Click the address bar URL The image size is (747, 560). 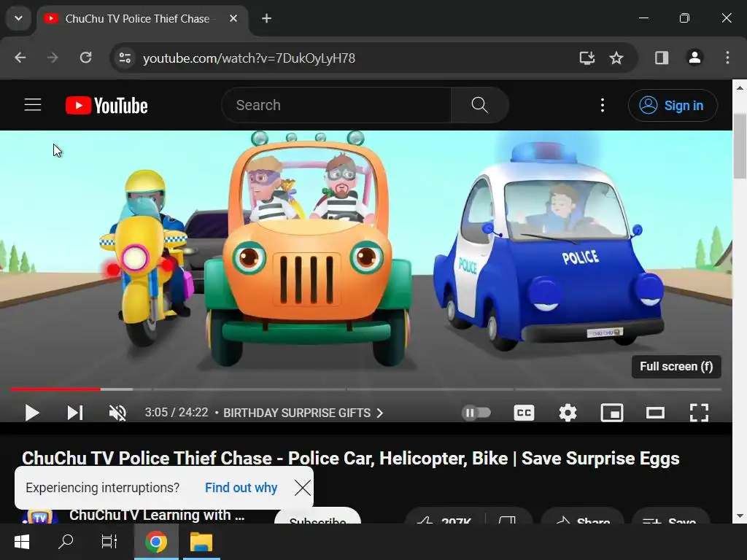(x=249, y=58)
